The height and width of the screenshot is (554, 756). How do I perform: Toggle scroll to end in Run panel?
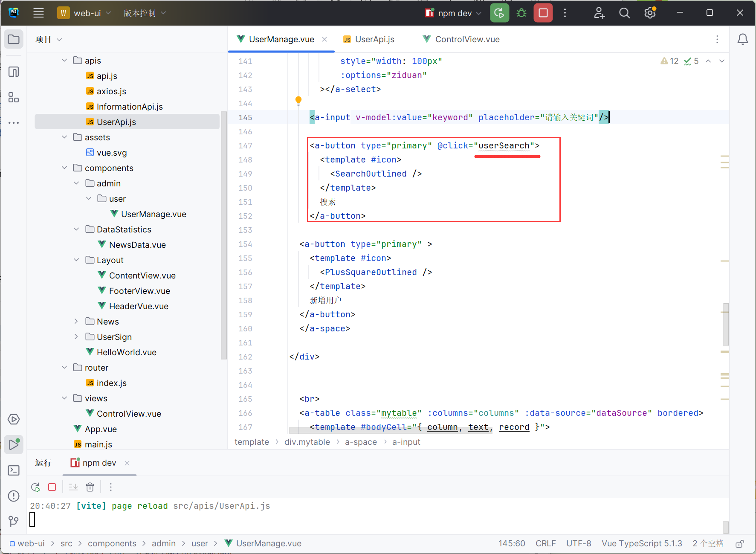[x=73, y=487]
